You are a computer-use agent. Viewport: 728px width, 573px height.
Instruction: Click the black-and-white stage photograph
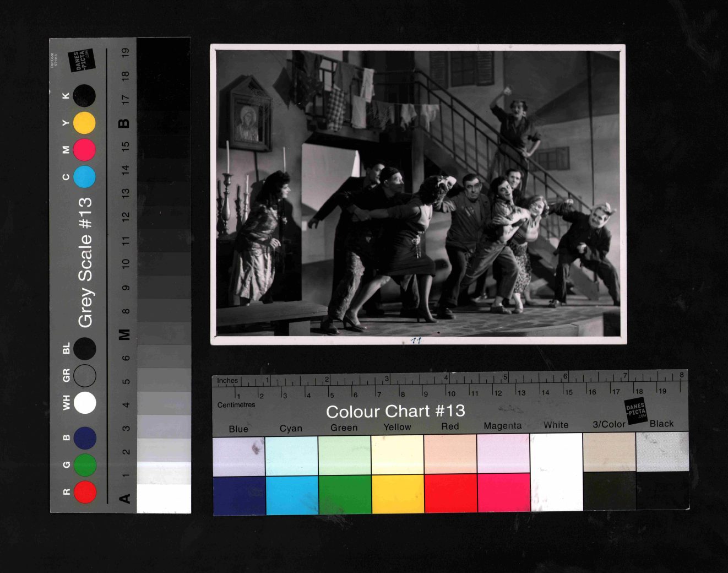(418, 193)
